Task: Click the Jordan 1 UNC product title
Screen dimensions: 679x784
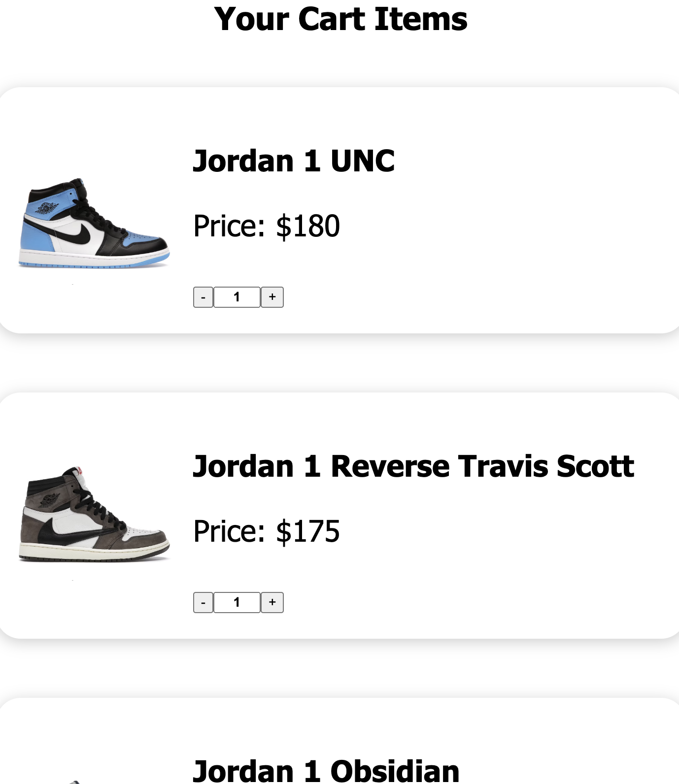Action: click(294, 161)
